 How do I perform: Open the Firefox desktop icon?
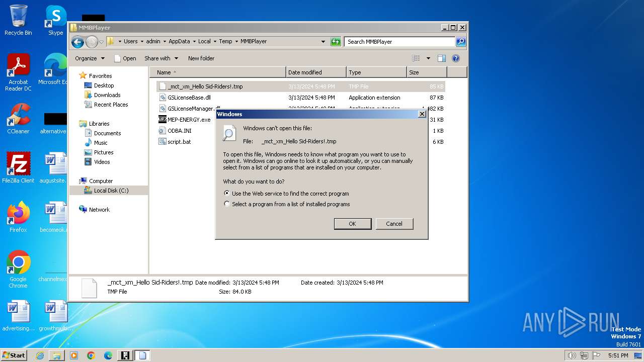18,217
